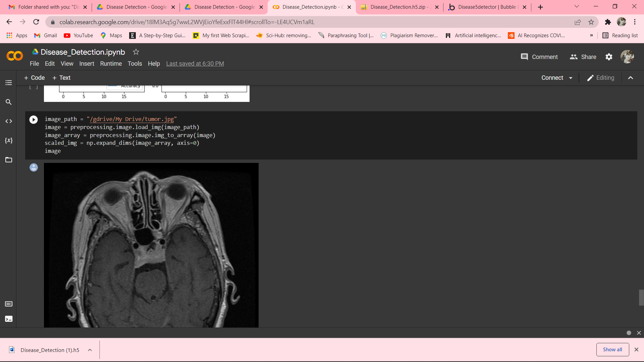Image resolution: width=644 pixels, height=362 pixels.
Task: Expand Disease_Detection (1).h5 download options
Action: click(90, 350)
